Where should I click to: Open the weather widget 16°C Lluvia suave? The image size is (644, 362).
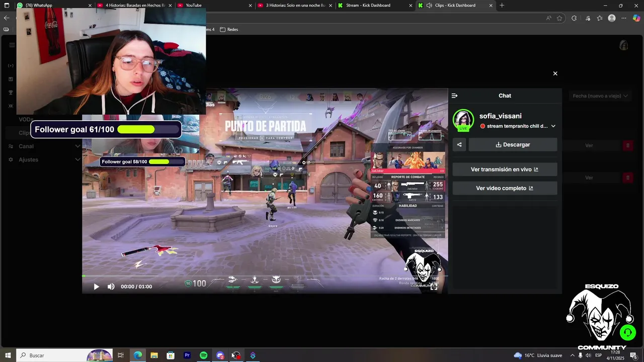[x=538, y=355]
